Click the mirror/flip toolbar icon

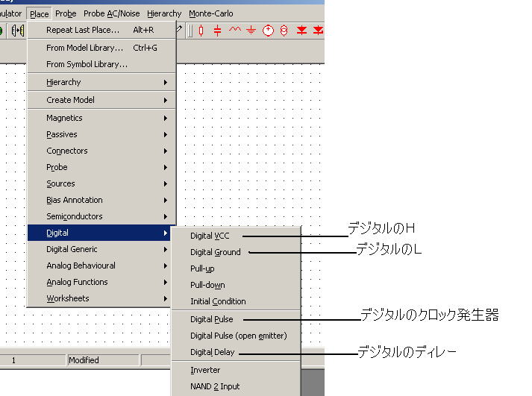(x=17, y=31)
